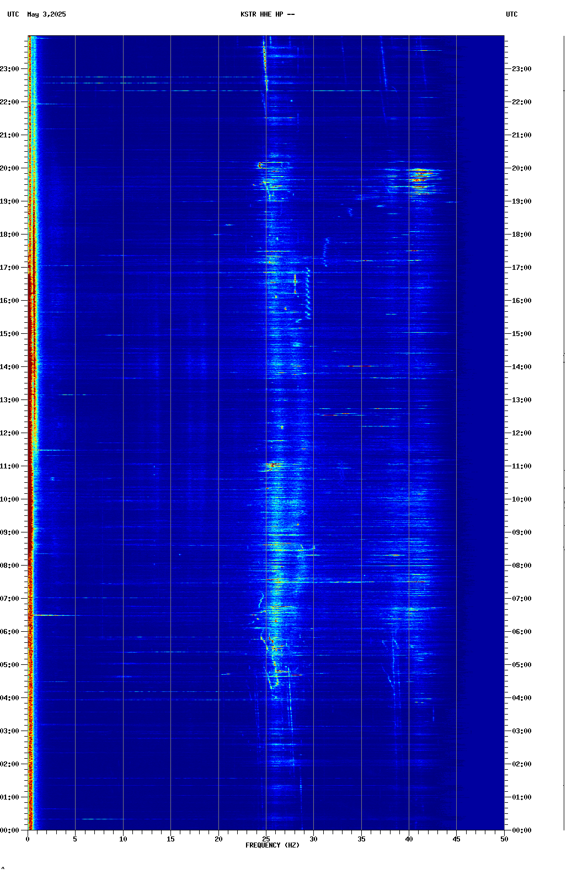
Task: Click the right-axis '02:00' time label
Action: [x=522, y=764]
